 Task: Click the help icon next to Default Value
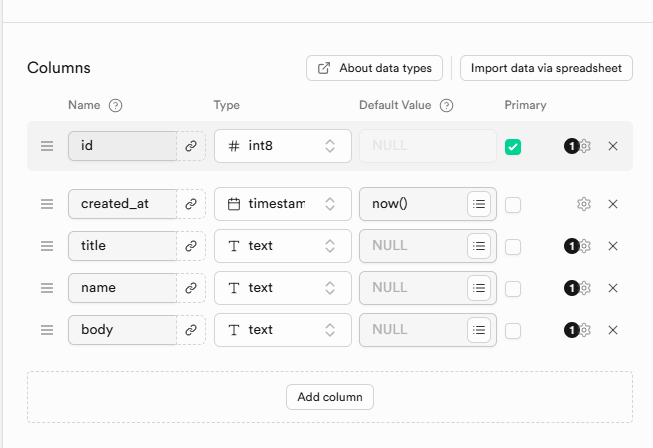(x=446, y=106)
